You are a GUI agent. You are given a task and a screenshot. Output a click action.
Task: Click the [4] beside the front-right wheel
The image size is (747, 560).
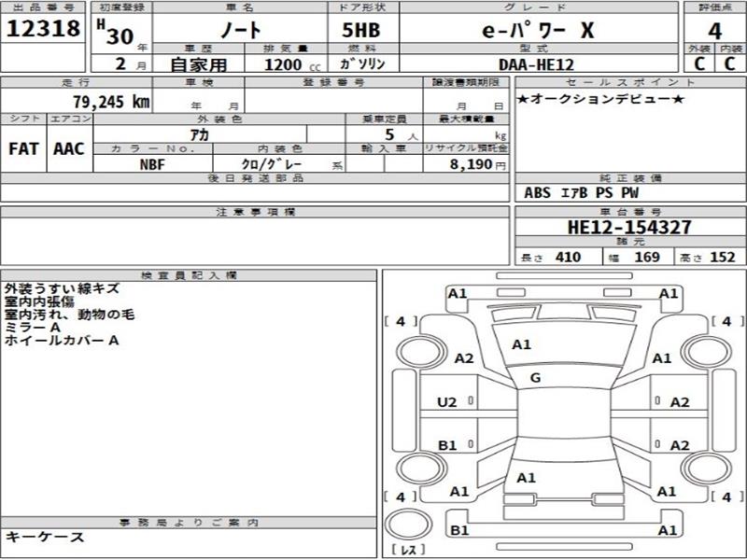[x=727, y=322]
